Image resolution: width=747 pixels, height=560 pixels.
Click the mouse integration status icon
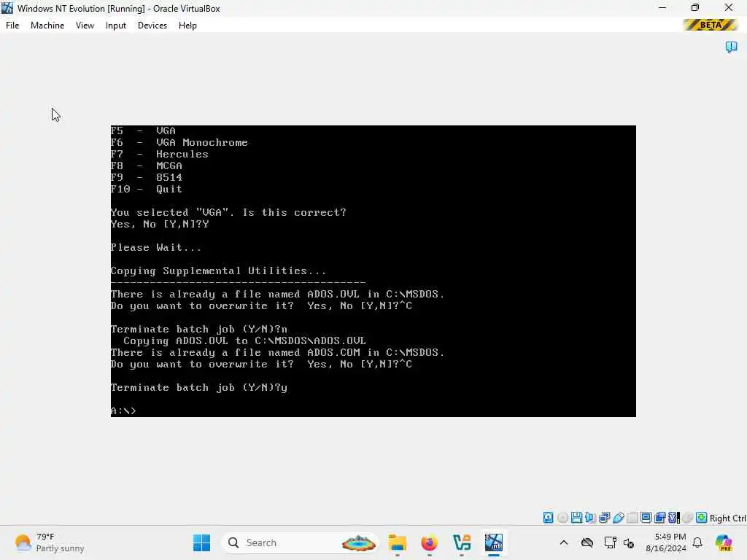coord(687,518)
